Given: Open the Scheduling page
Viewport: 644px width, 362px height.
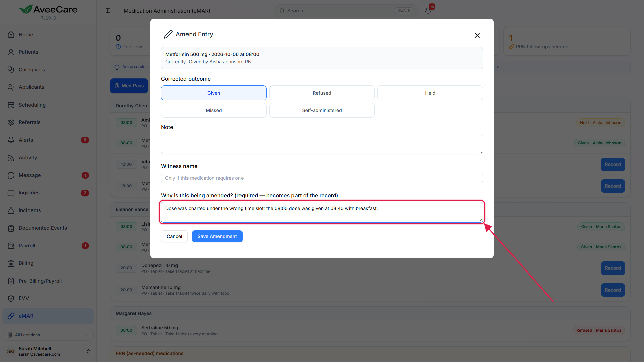Looking at the screenshot, I should coord(48,105).
